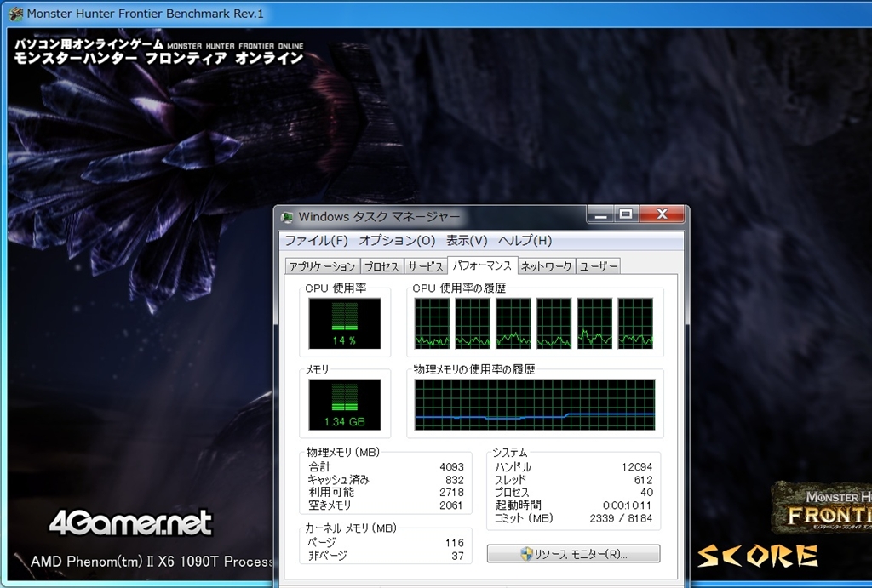The image size is (872, 588).
Task: Minimize the Task Manager window
Action: pyautogui.click(x=602, y=214)
